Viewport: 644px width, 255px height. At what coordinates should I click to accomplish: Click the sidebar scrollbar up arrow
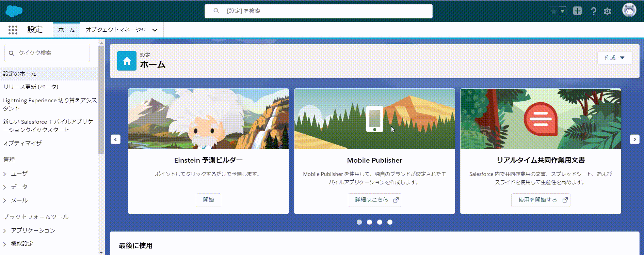[x=101, y=43]
